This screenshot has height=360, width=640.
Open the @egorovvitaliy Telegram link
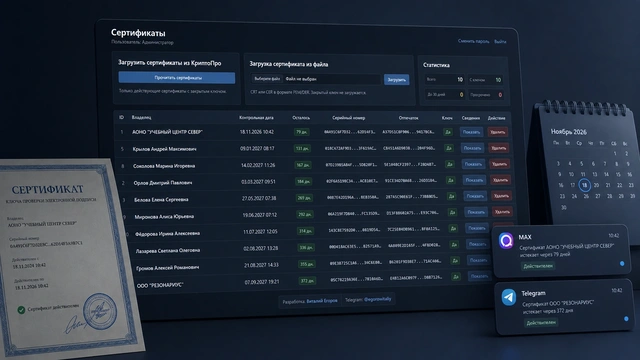click(x=378, y=299)
